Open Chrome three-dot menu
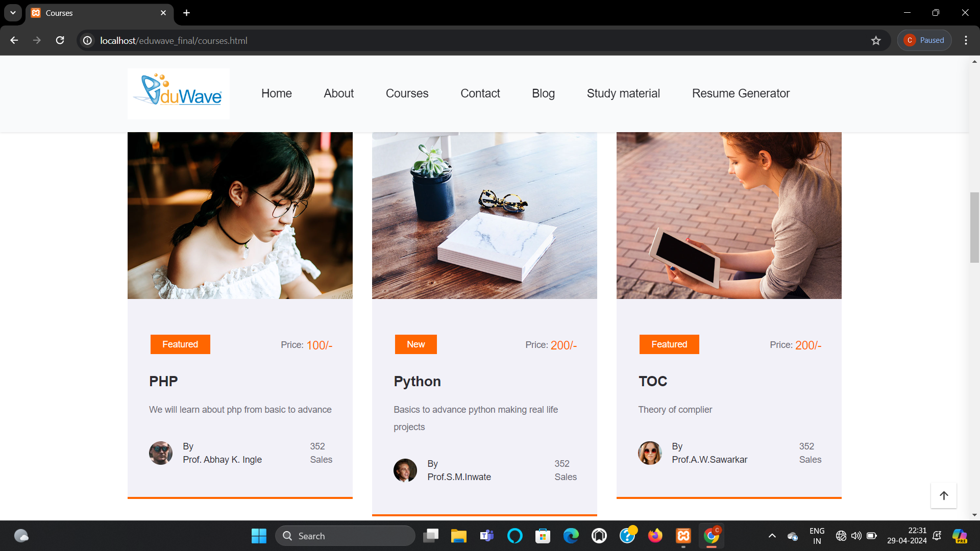 click(x=966, y=40)
